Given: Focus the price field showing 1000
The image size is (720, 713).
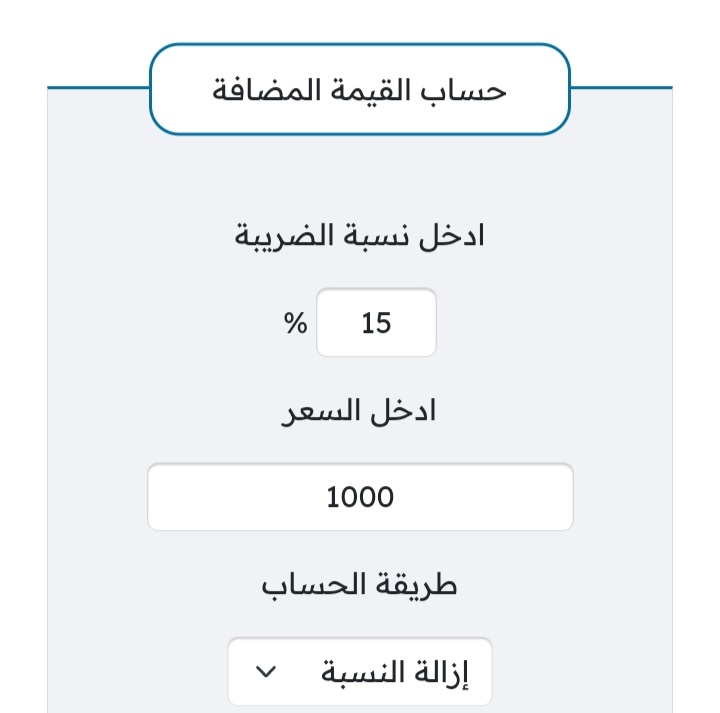Looking at the screenshot, I should click(360, 497).
